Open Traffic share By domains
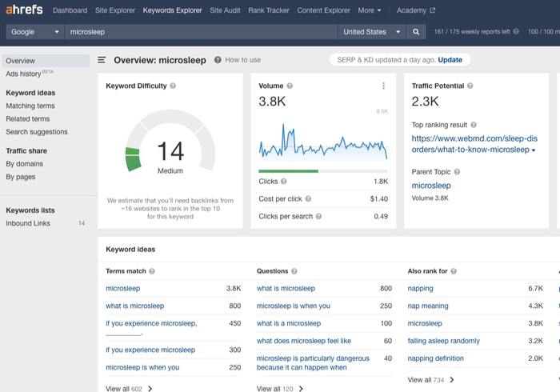Image resolution: width=560 pixels, height=392 pixels. pos(24,164)
